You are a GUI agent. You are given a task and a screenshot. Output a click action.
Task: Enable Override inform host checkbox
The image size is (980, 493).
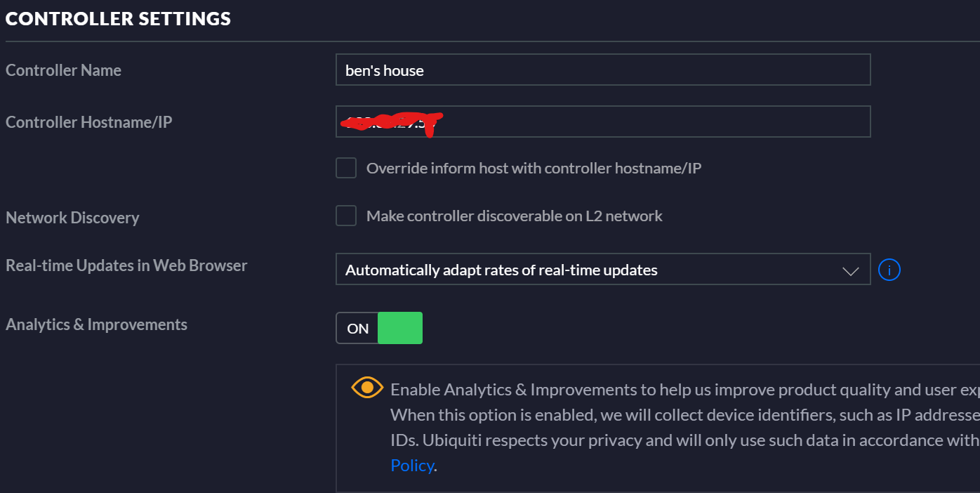[x=346, y=168]
